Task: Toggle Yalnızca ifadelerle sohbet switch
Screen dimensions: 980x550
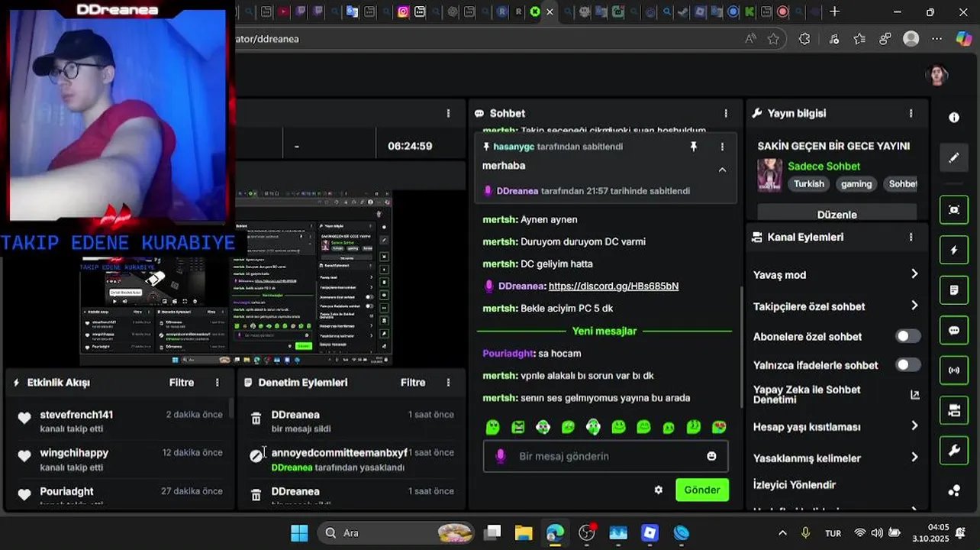Action: tap(907, 365)
